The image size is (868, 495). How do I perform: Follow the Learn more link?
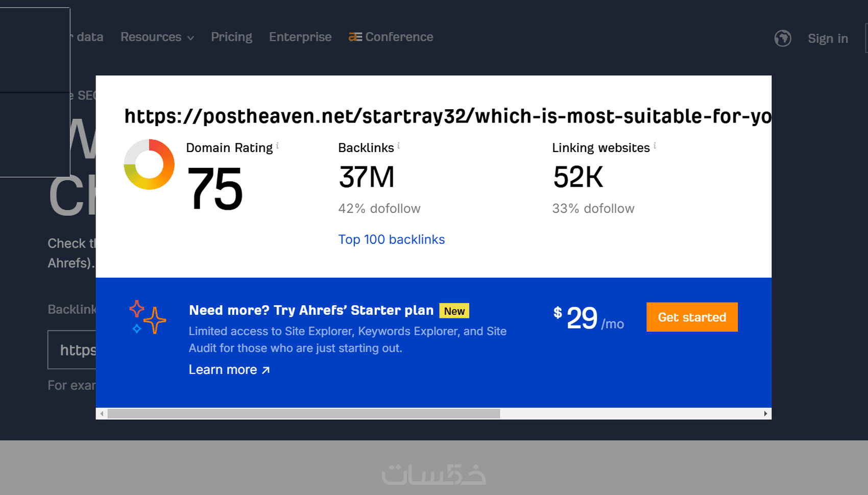(x=229, y=369)
